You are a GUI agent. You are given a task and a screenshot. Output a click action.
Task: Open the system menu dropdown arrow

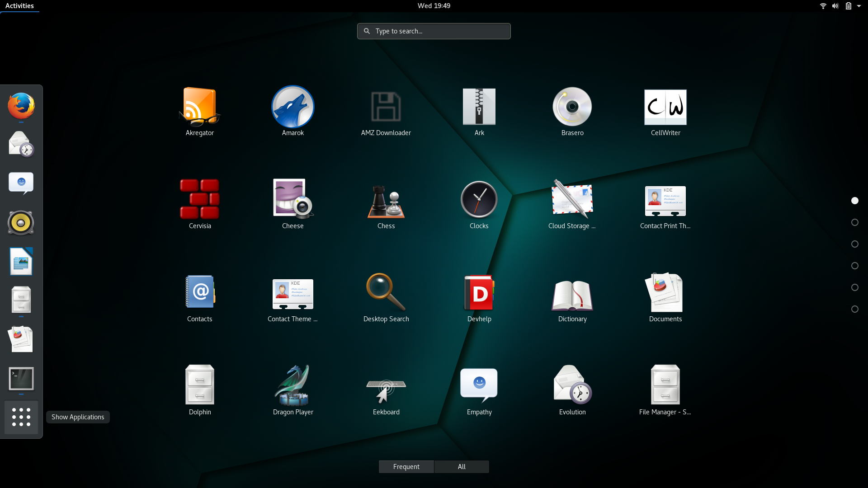coord(859,6)
